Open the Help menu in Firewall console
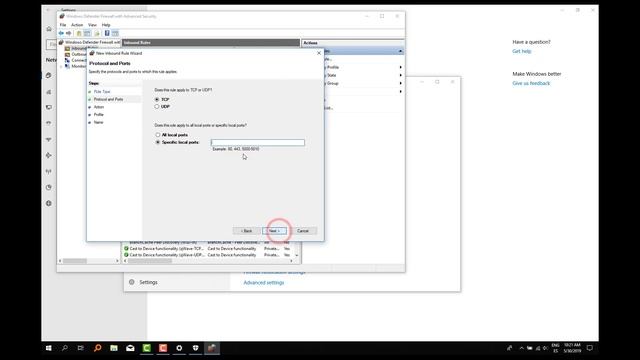The image size is (640, 360). 106,25
